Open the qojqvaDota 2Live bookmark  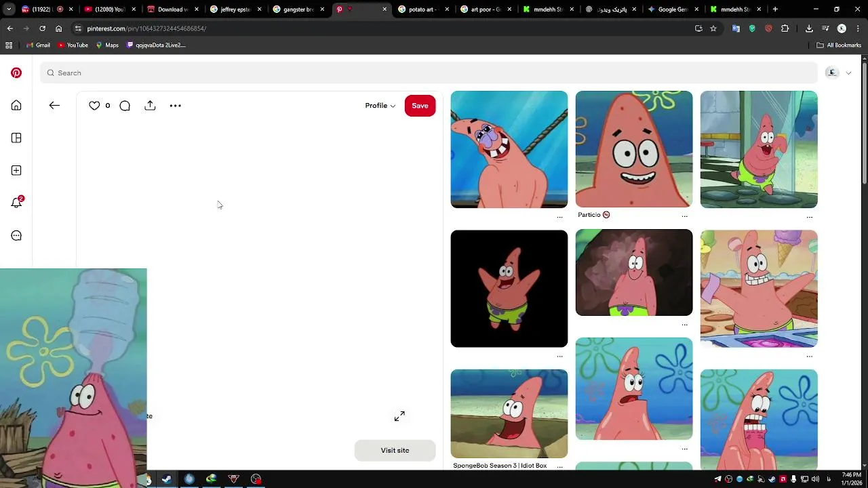coord(155,45)
